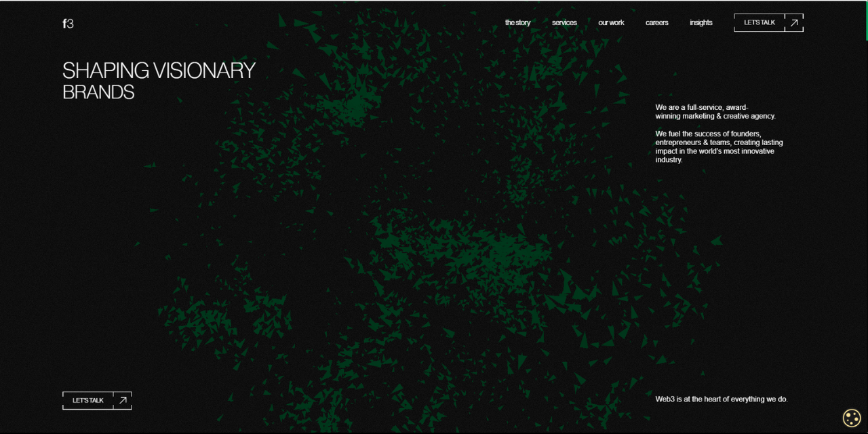Click the 'Web3 is at the heart' tagline
The width and height of the screenshot is (868, 434).
click(721, 399)
